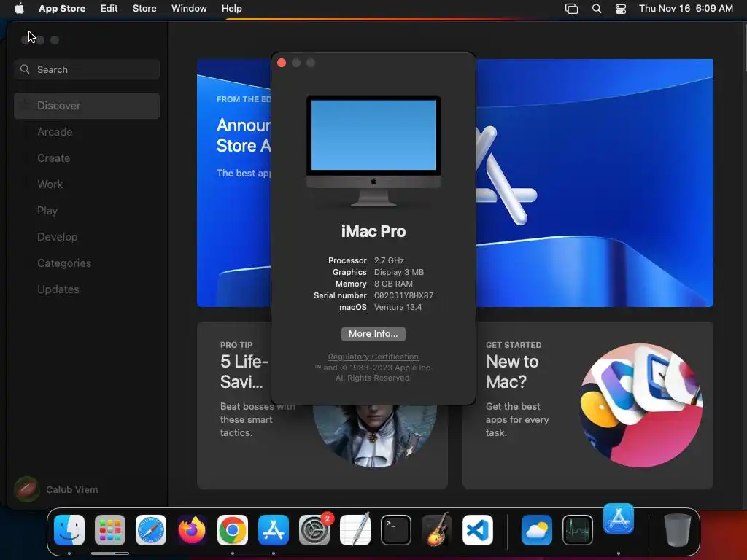
Task: Click the Stage Manager menu bar icon
Action: (572, 9)
